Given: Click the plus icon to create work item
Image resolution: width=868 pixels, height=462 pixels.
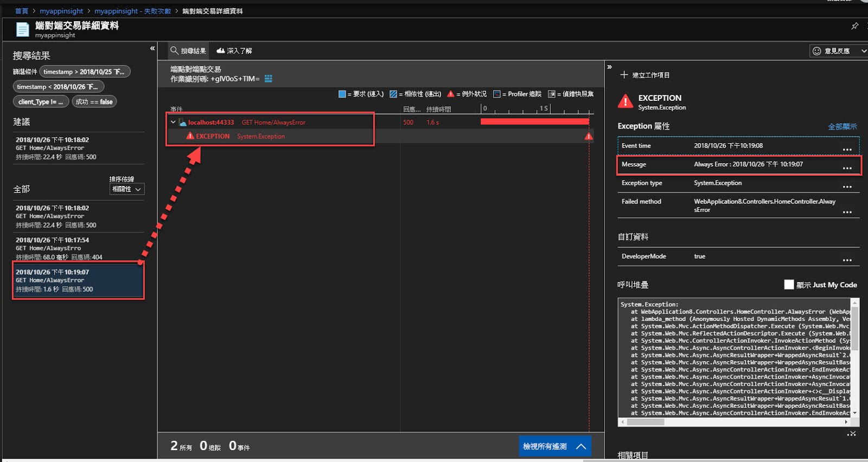Looking at the screenshot, I should (624, 75).
